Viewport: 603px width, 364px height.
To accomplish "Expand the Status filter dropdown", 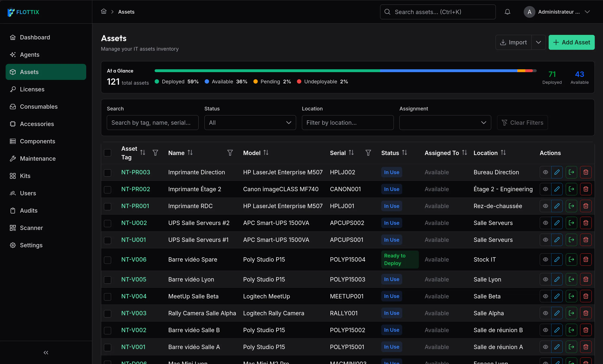I will point(250,123).
